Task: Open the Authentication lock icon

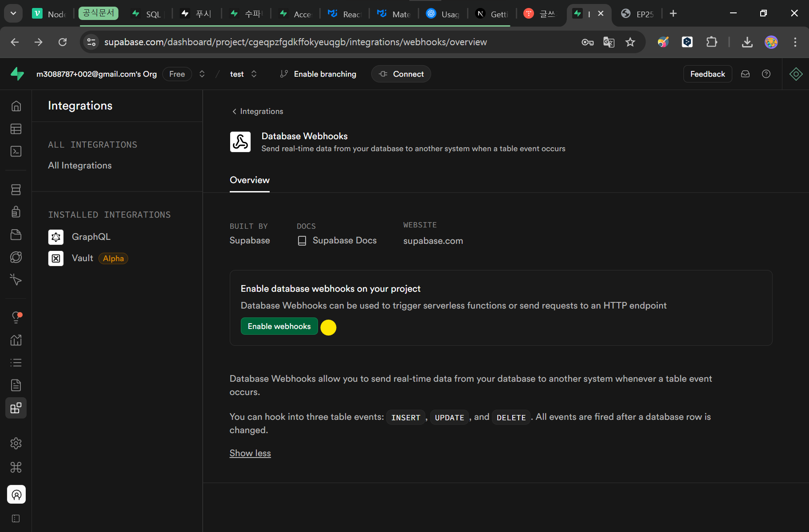Action: tap(16, 212)
